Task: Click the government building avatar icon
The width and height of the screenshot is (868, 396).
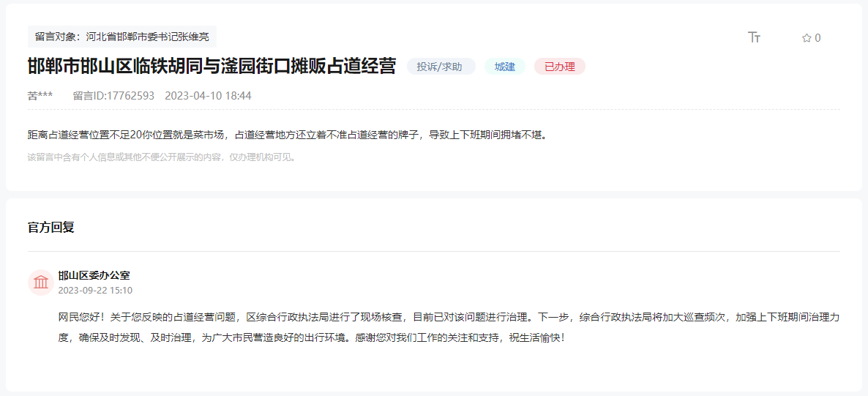Action: (40, 283)
